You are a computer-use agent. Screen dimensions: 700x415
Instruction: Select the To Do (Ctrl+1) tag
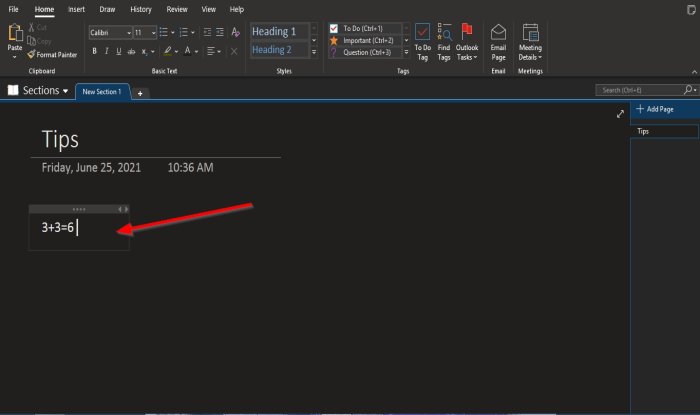click(365, 29)
